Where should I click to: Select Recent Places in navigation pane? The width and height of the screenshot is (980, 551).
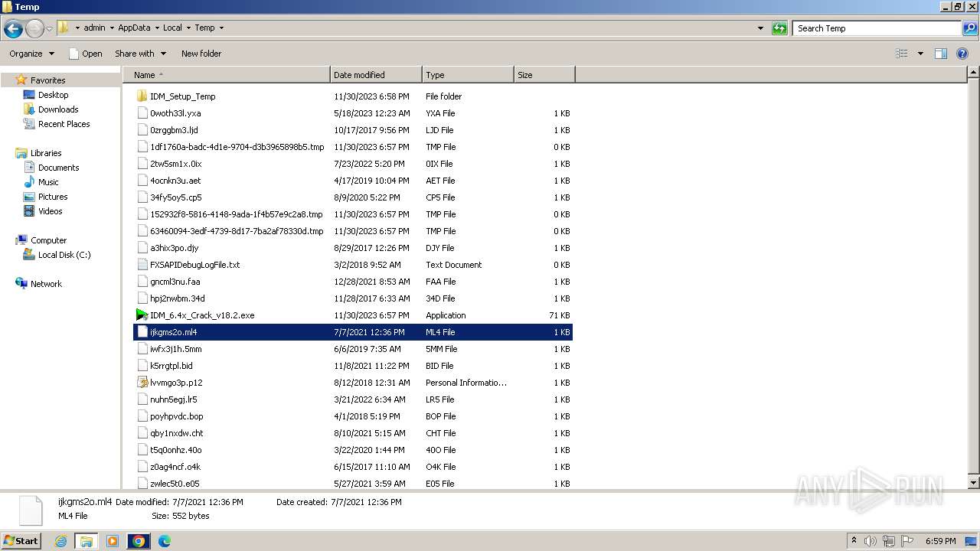[x=64, y=124]
